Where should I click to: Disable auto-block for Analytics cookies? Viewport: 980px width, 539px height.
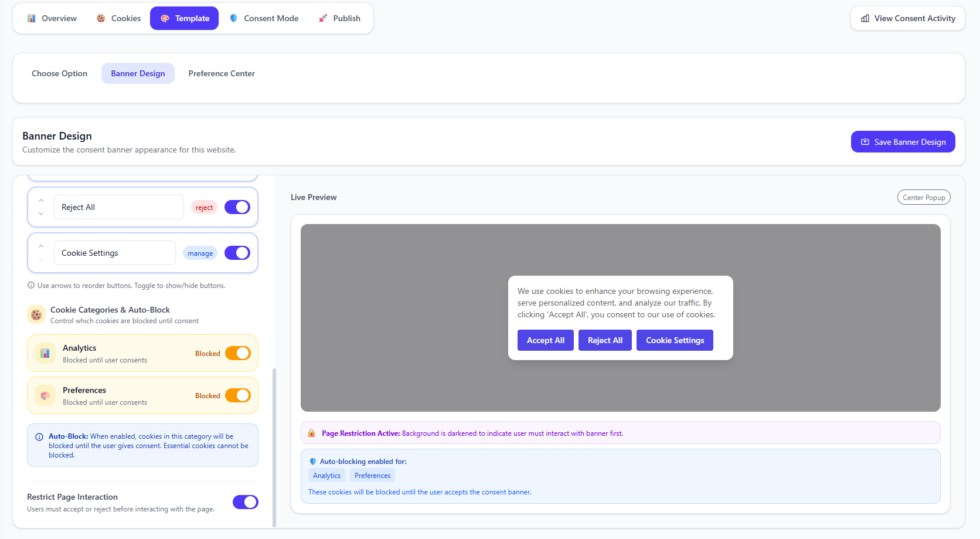237,353
